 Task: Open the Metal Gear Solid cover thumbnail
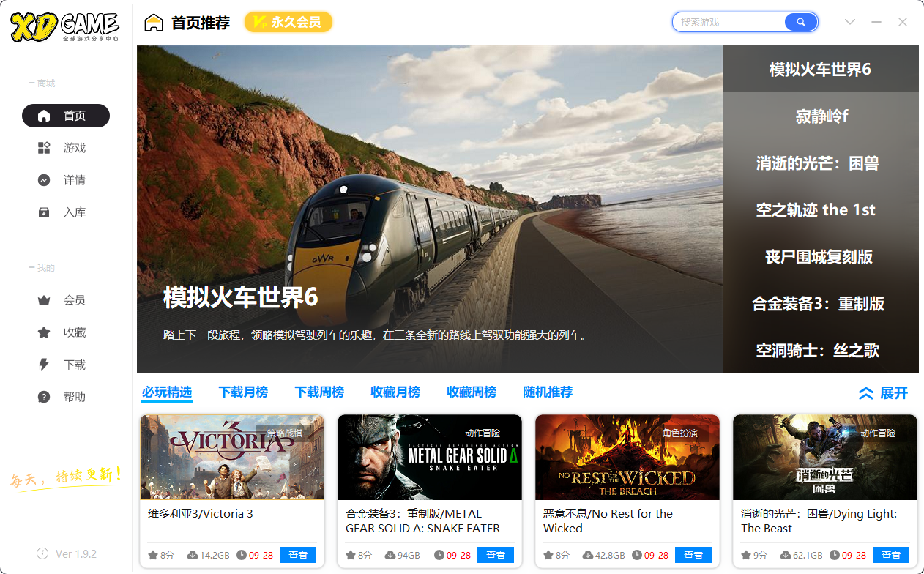tap(430, 458)
